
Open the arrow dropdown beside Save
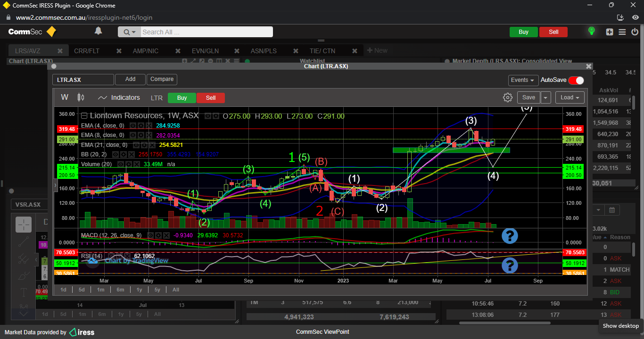pos(545,97)
